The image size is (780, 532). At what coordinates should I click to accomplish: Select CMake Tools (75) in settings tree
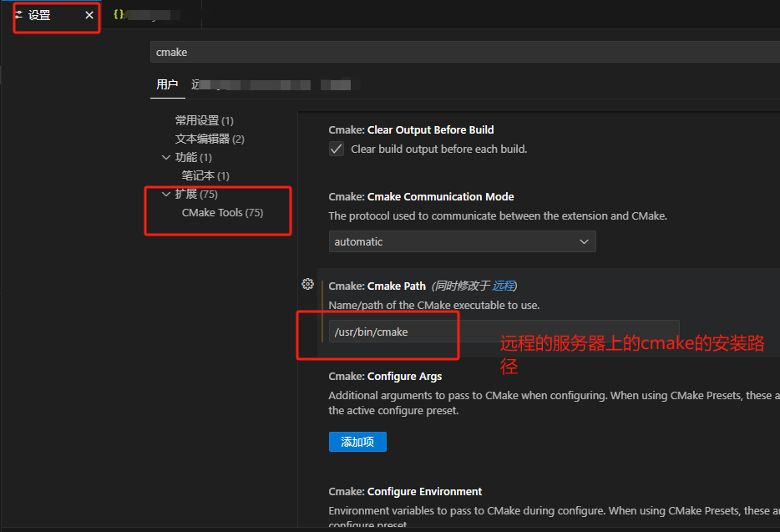click(x=222, y=212)
